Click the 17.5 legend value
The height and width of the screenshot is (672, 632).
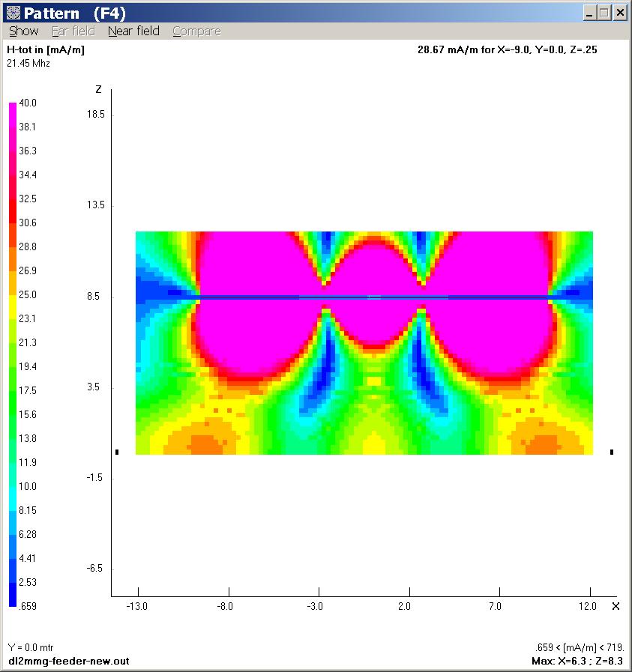pos(28,390)
